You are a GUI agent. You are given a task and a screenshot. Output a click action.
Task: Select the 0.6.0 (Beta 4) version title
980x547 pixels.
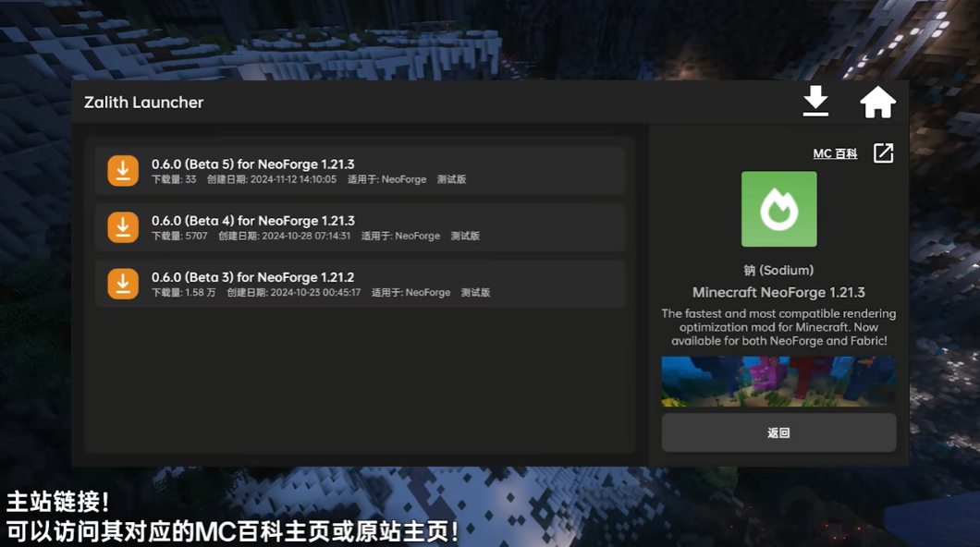[252, 221]
